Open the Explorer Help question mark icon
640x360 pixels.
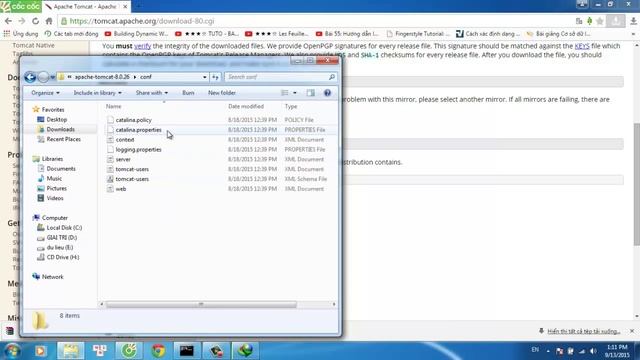[327, 93]
